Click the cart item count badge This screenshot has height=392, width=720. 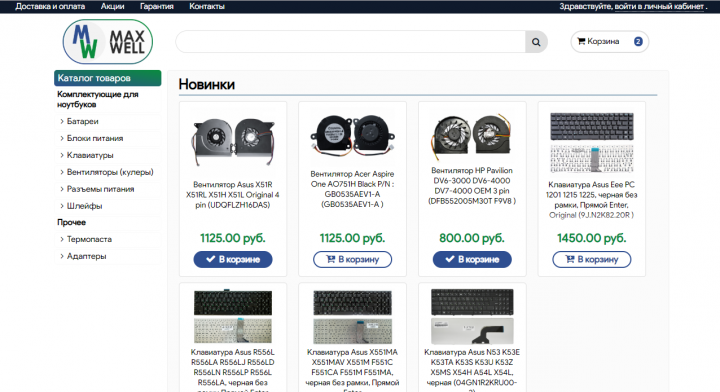point(638,41)
